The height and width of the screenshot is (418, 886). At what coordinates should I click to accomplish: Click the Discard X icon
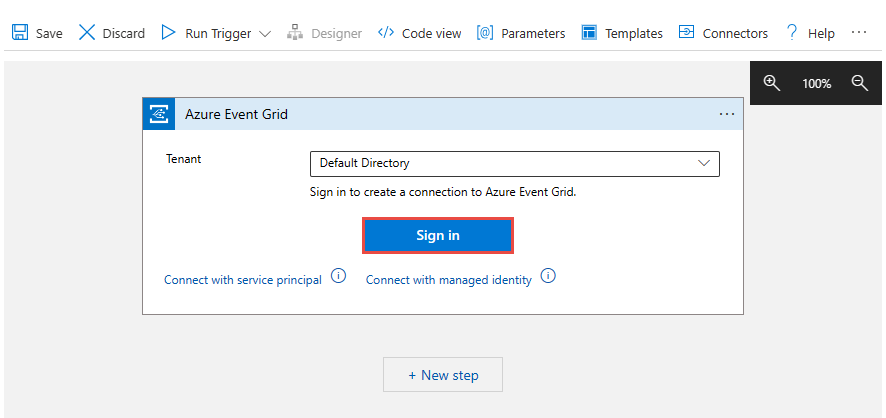pyautogui.click(x=87, y=33)
